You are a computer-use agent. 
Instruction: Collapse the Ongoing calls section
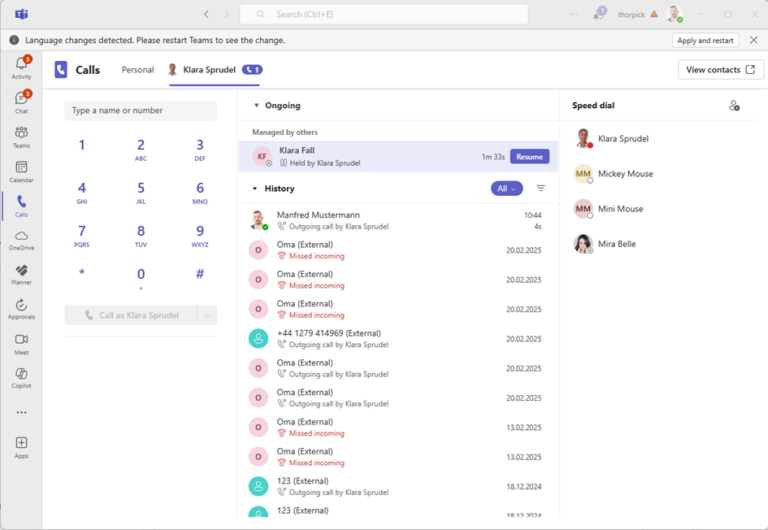[256, 105]
